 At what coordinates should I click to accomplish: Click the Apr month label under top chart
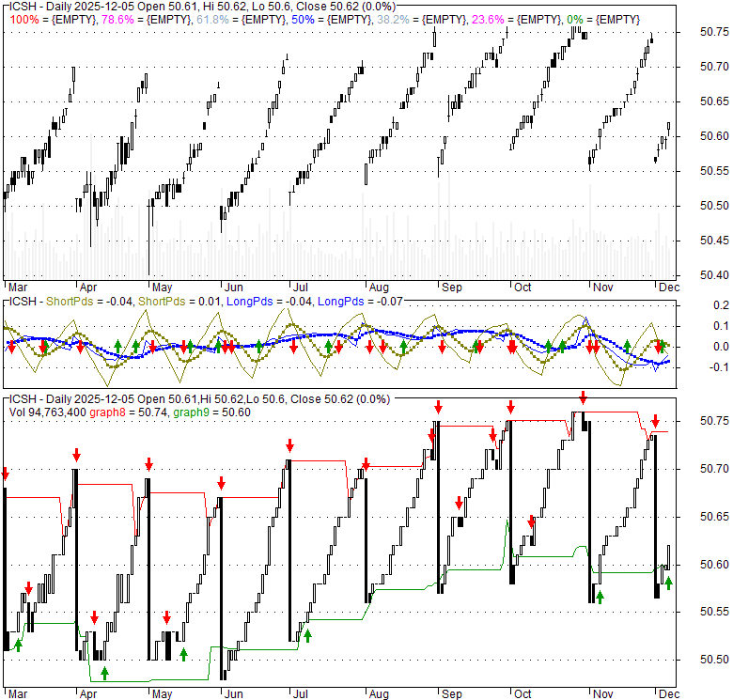[x=88, y=288]
